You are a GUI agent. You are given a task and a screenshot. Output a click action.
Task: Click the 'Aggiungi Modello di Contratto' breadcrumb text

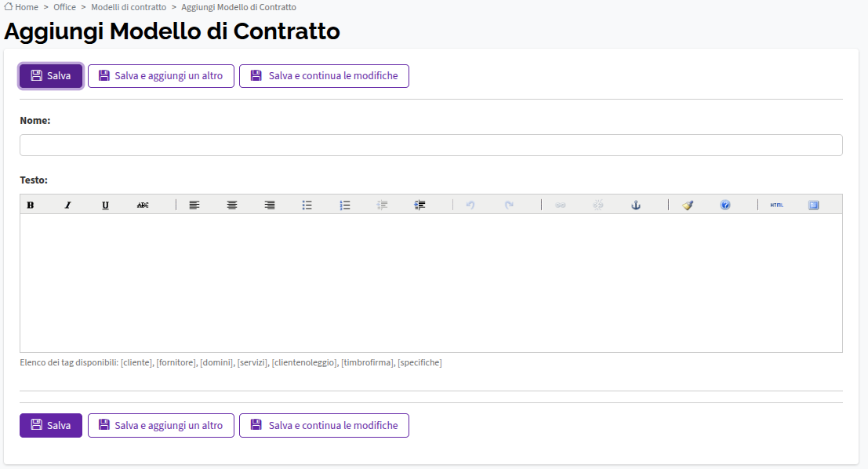click(238, 7)
